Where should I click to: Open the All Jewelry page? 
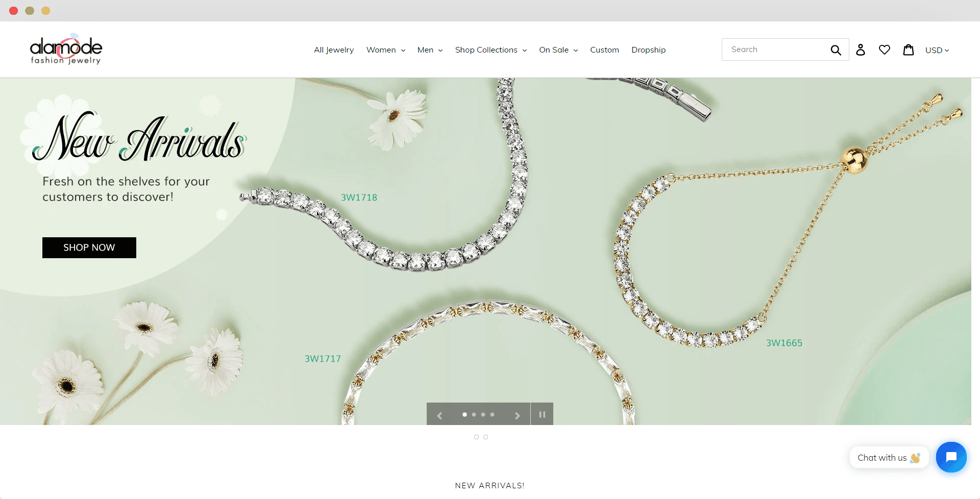coord(334,50)
